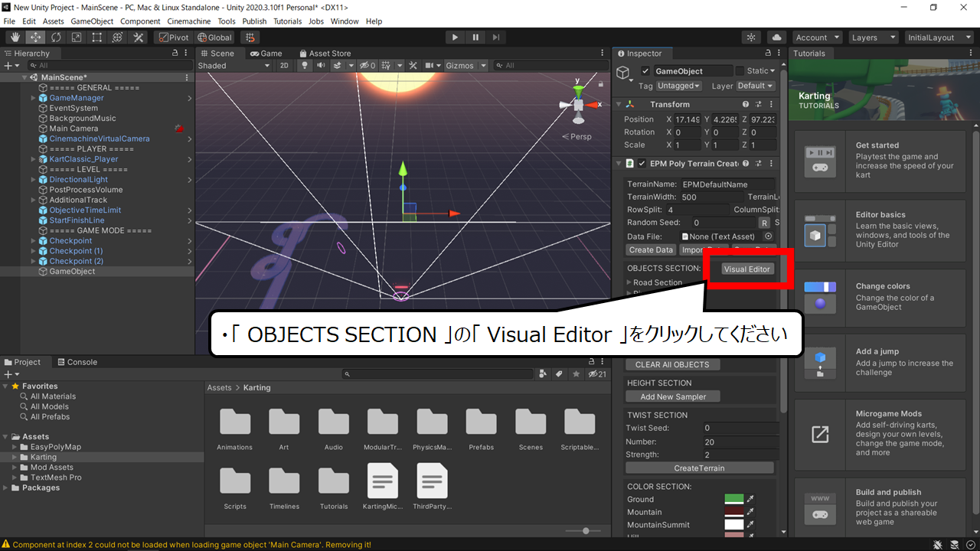Click Project search by label icon
The height and width of the screenshot is (551, 980).
[x=559, y=374]
